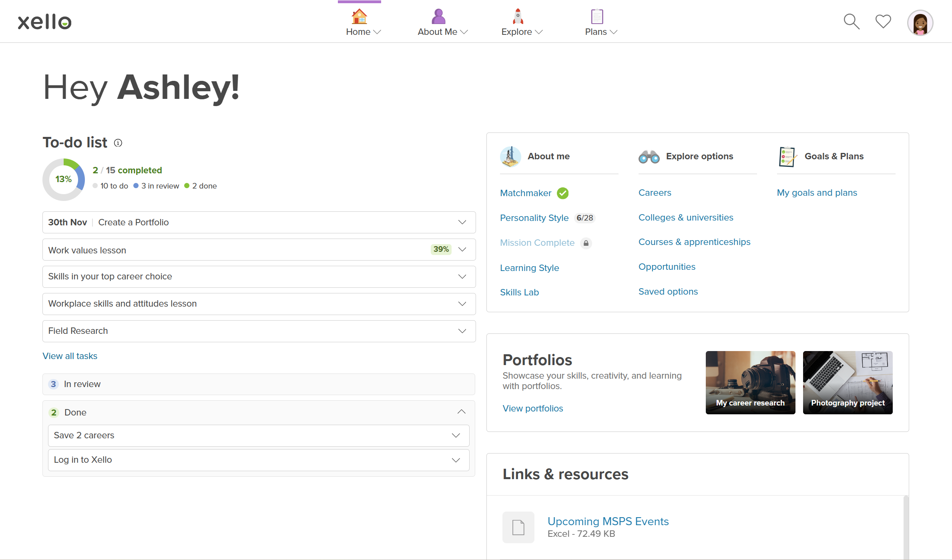
Task: Open saved favorites heart icon
Action: point(883,21)
